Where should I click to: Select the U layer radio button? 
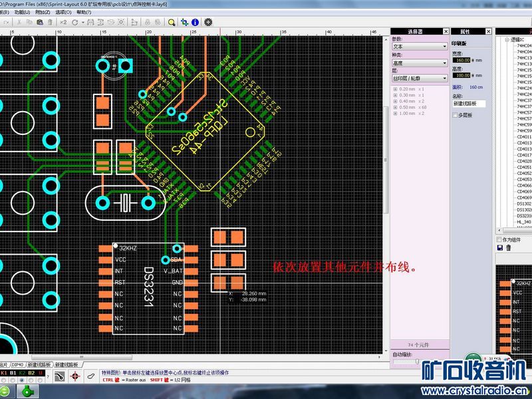pyautogui.click(x=40, y=380)
